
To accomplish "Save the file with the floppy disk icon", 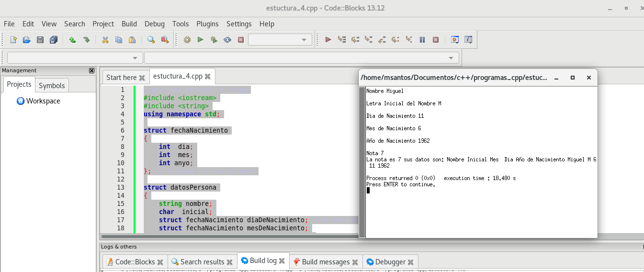I will tap(40, 40).
